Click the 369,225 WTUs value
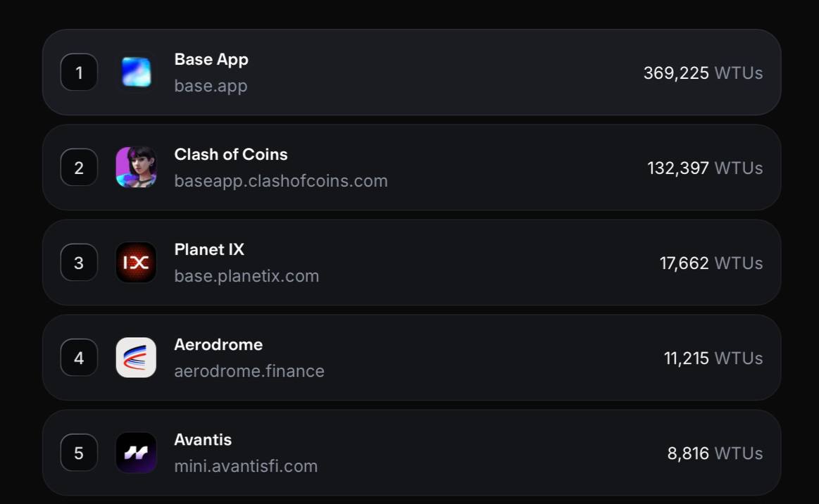The image size is (819, 504). click(703, 73)
